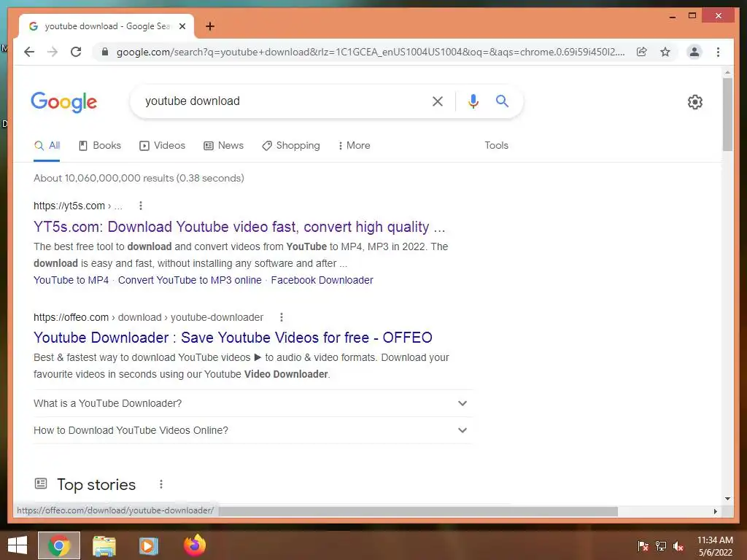This screenshot has width=747, height=560.
Task: Open options for the offeo.com result
Action: click(x=282, y=317)
